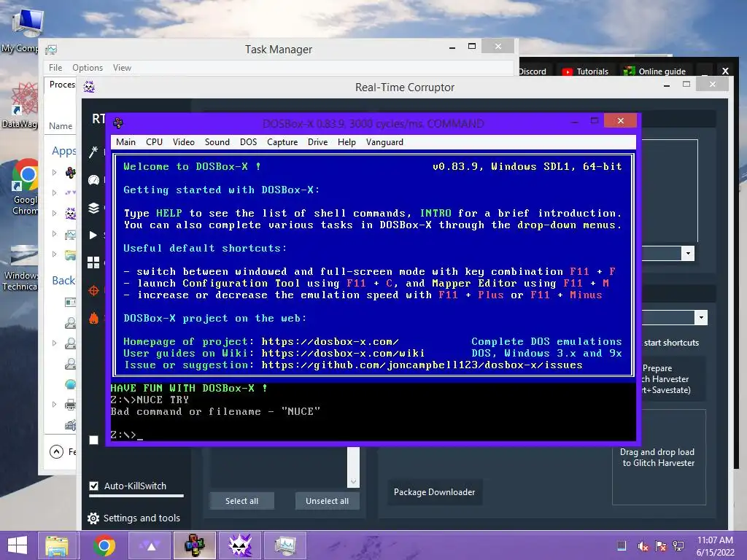Open the DOS menu in DOSBox-X
This screenshot has width=747, height=560.
tap(248, 142)
